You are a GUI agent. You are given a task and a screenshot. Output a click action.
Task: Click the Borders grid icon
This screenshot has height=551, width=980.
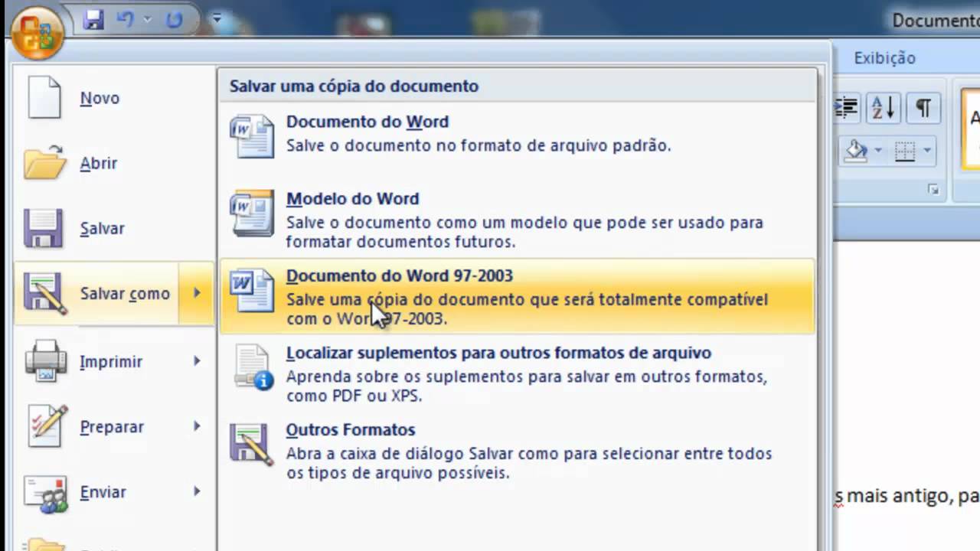906,150
